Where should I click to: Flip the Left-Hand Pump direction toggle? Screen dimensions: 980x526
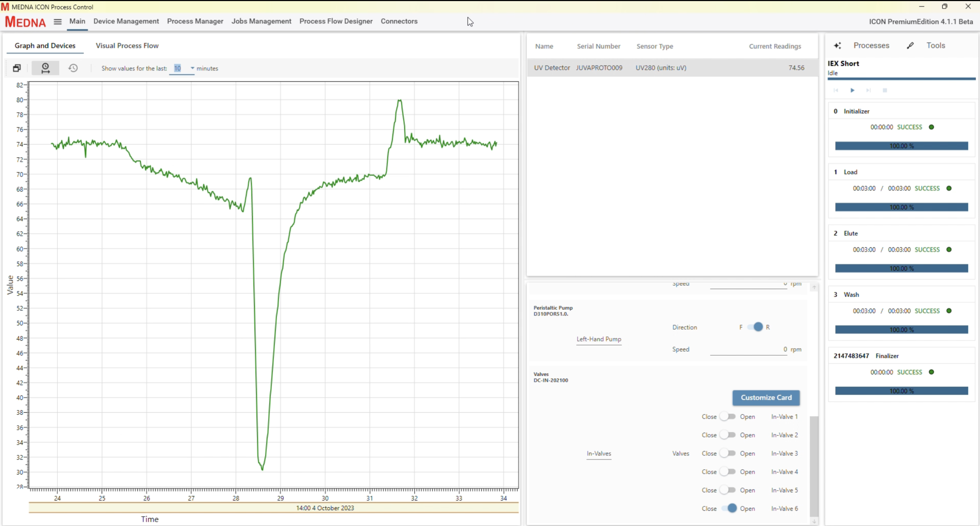click(755, 327)
